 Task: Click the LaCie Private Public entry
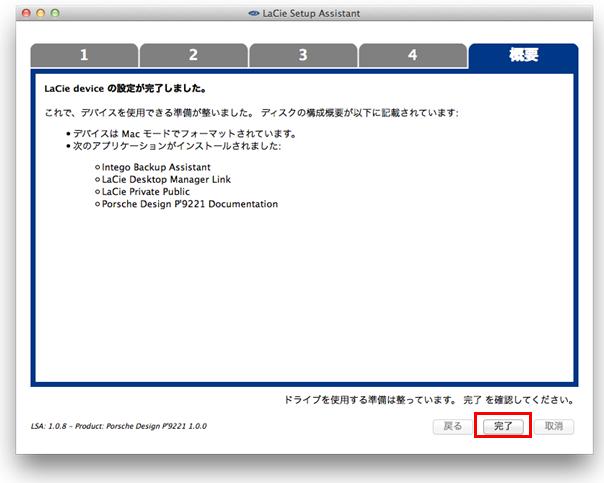(146, 192)
